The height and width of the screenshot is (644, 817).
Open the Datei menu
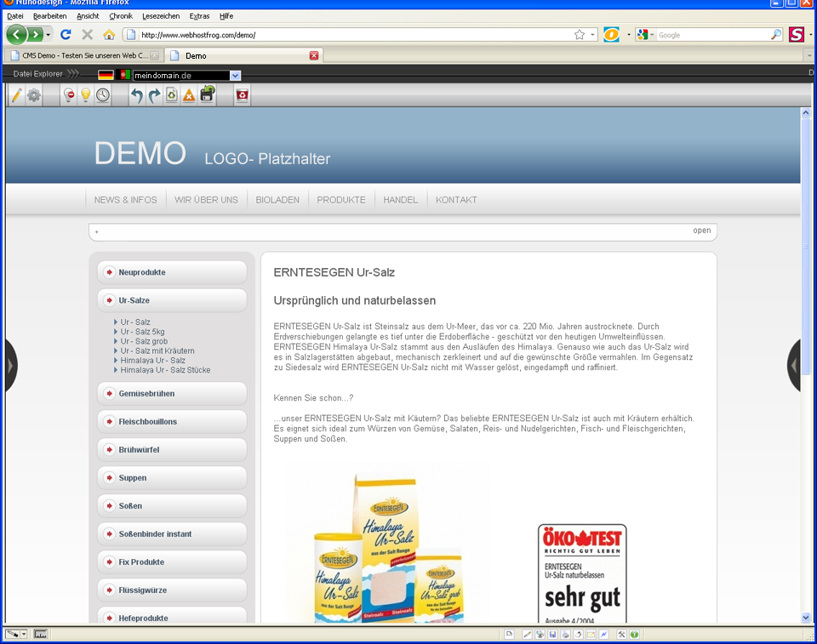click(x=15, y=16)
